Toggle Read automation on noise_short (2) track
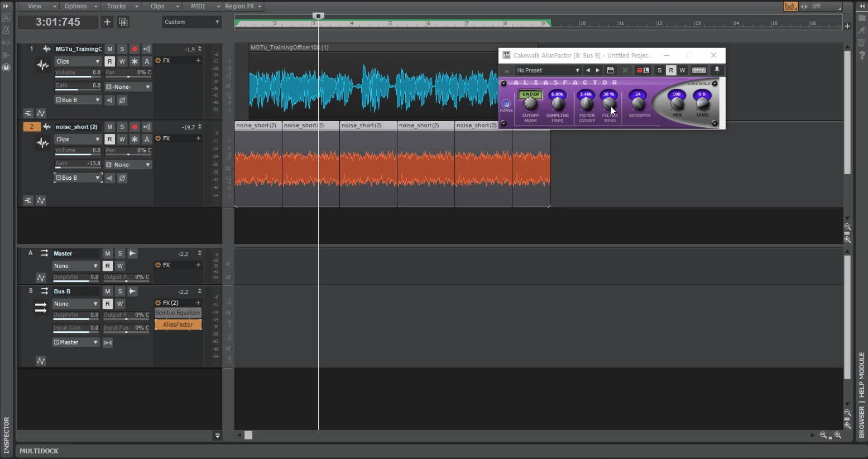Viewport: 868px width, 459px height. (x=110, y=140)
